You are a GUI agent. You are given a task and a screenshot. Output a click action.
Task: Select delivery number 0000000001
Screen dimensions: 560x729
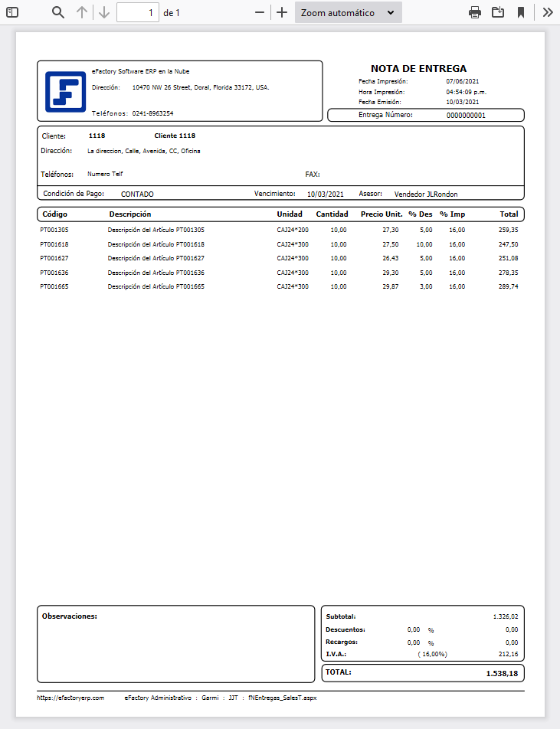pos(466,116)
